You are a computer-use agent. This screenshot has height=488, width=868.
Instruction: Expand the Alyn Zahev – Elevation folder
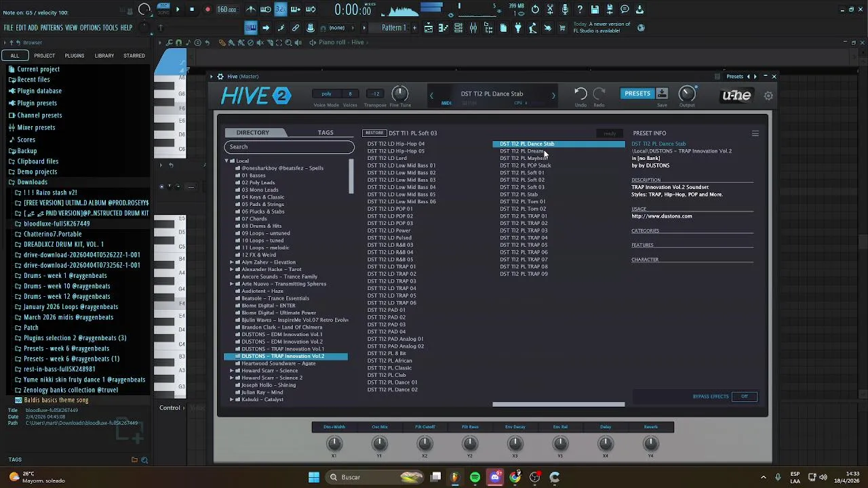click(231, 262)
